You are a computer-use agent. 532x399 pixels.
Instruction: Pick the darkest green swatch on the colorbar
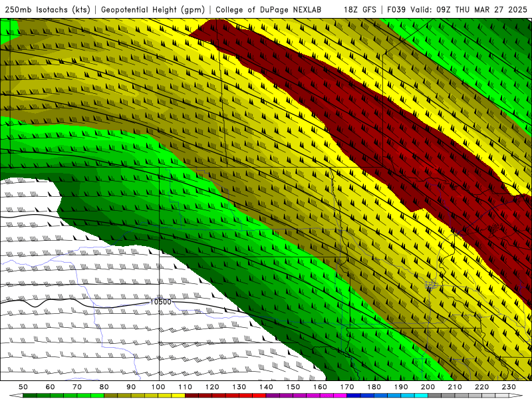29,395
